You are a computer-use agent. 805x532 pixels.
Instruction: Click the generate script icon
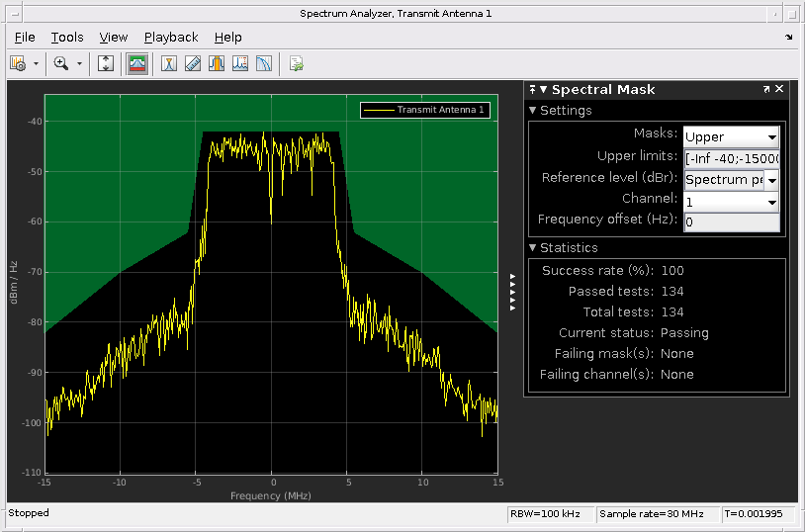[296, 63]
